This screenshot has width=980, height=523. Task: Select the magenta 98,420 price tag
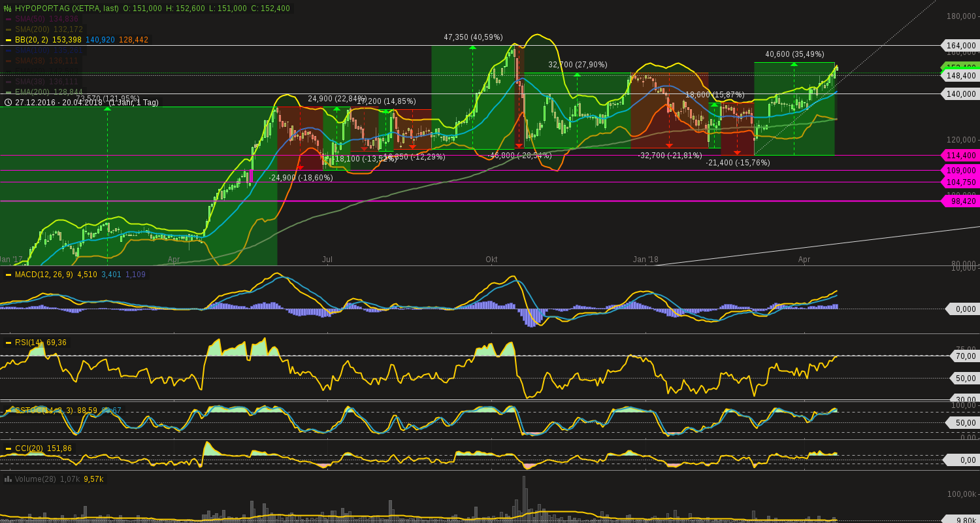point(959,201)
